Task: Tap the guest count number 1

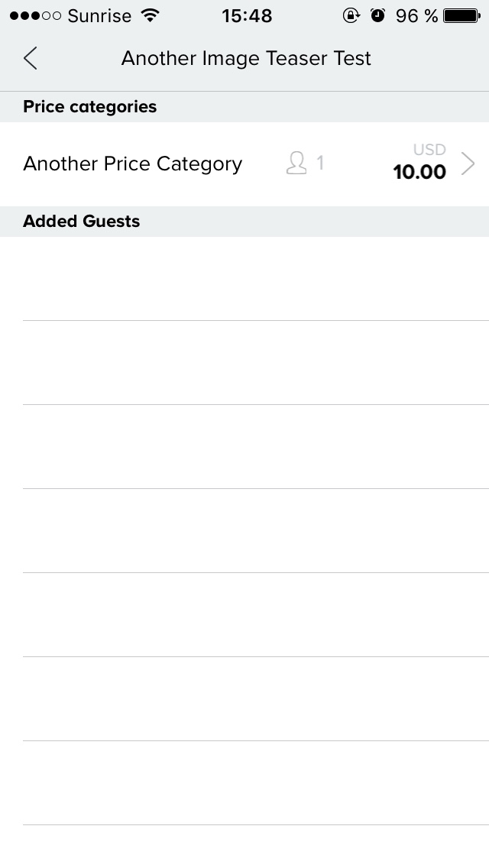Action: (320, 164)
